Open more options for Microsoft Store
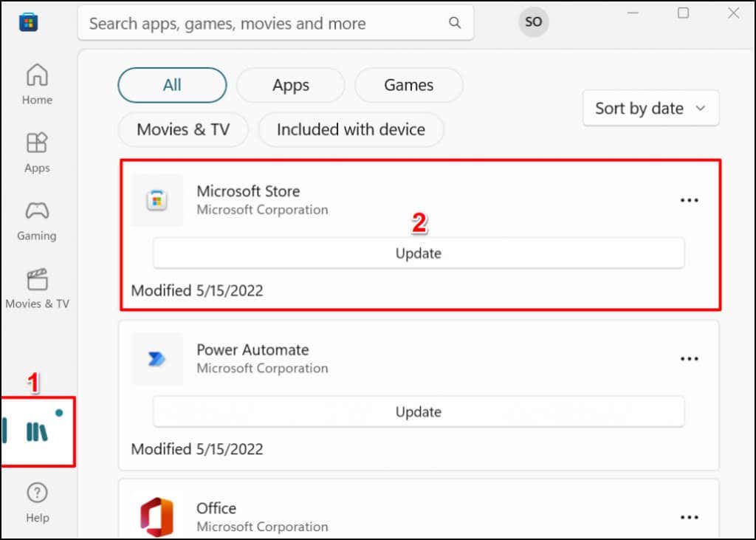This screenshot has height=540, width=756. pos(689,200)
